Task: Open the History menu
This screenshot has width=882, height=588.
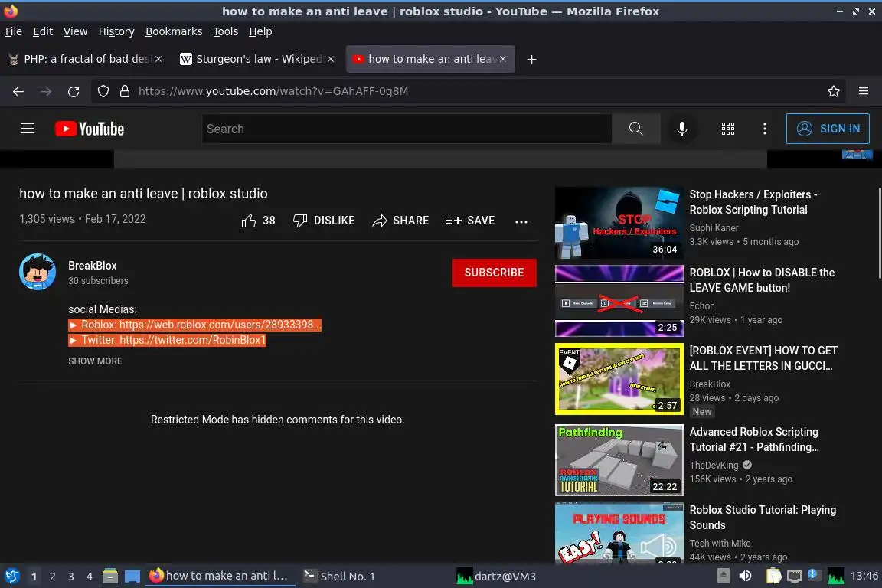Action: (x=116, y=31)
